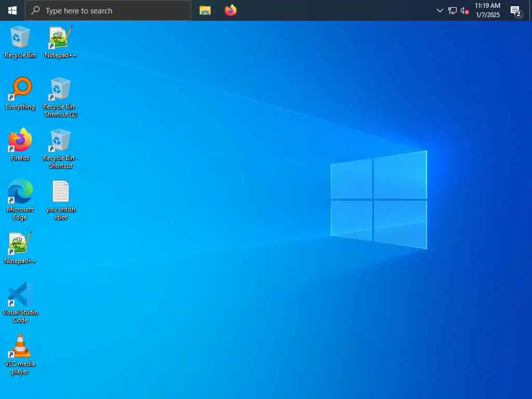
Task: Open the clock and date flyout
Action: pos(487,10)
